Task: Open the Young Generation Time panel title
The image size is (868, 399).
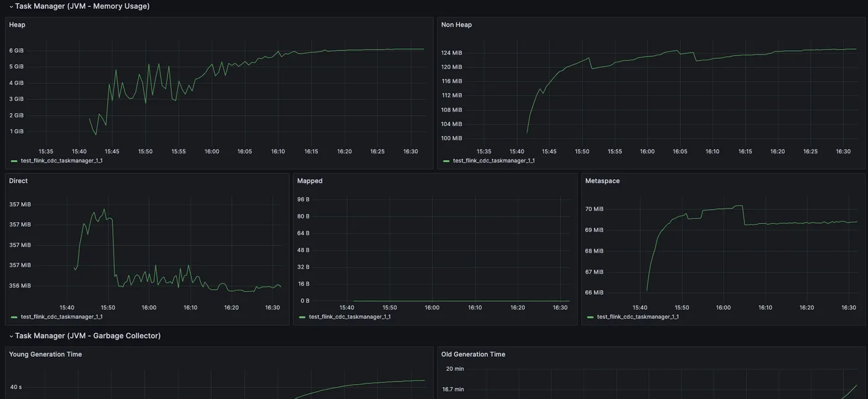Action: [45, 354]
